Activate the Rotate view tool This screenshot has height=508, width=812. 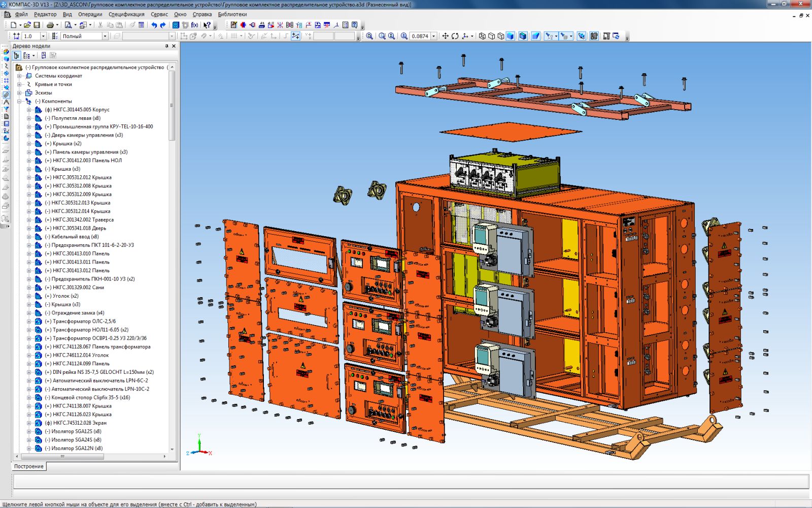455,36
